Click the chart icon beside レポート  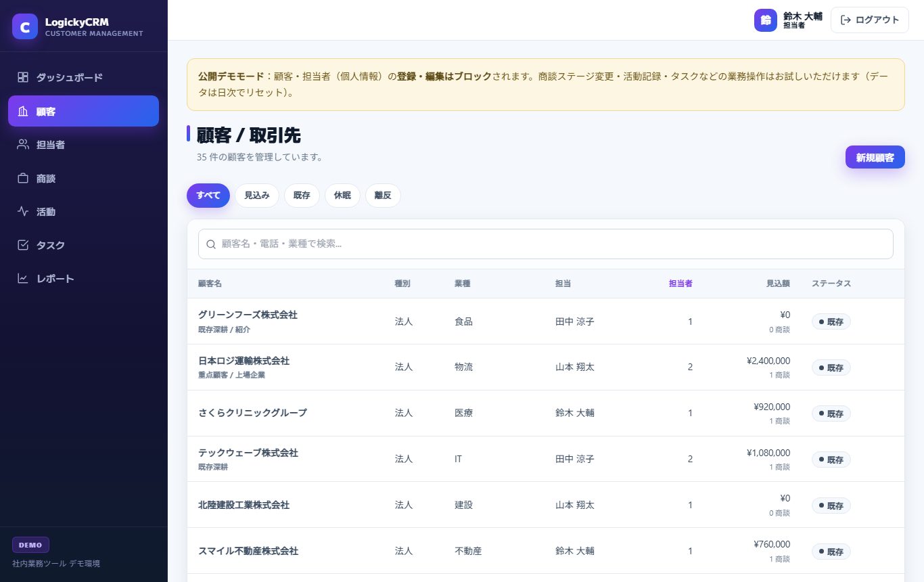click(x=23, y=278)
